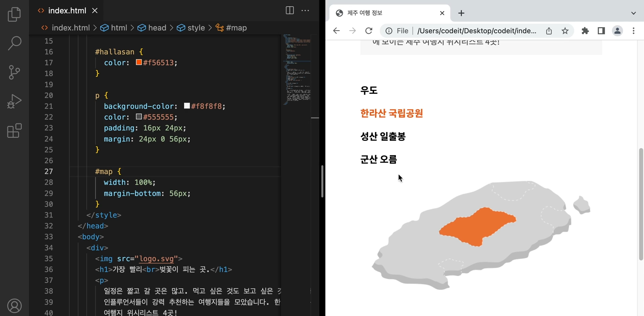Share this page from address bar
Viewport: 644px width, 316px height.
(549, 31)
